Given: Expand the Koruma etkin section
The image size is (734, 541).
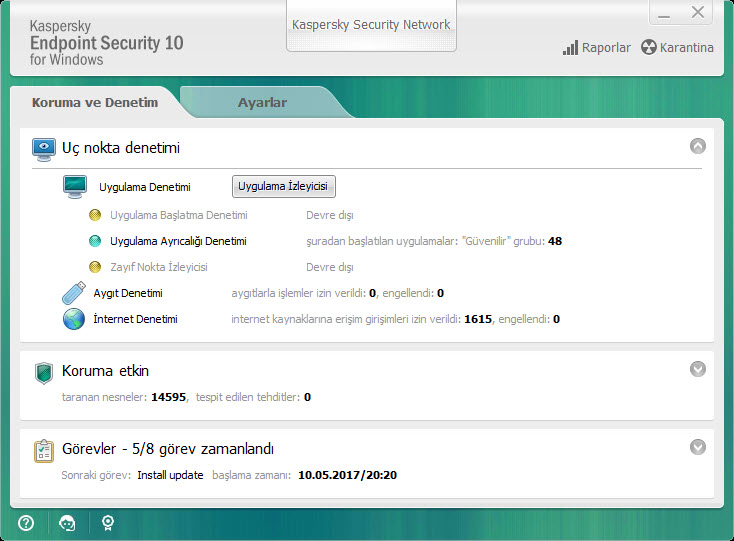Looking at the screenshot, I should tap(697, 369).
